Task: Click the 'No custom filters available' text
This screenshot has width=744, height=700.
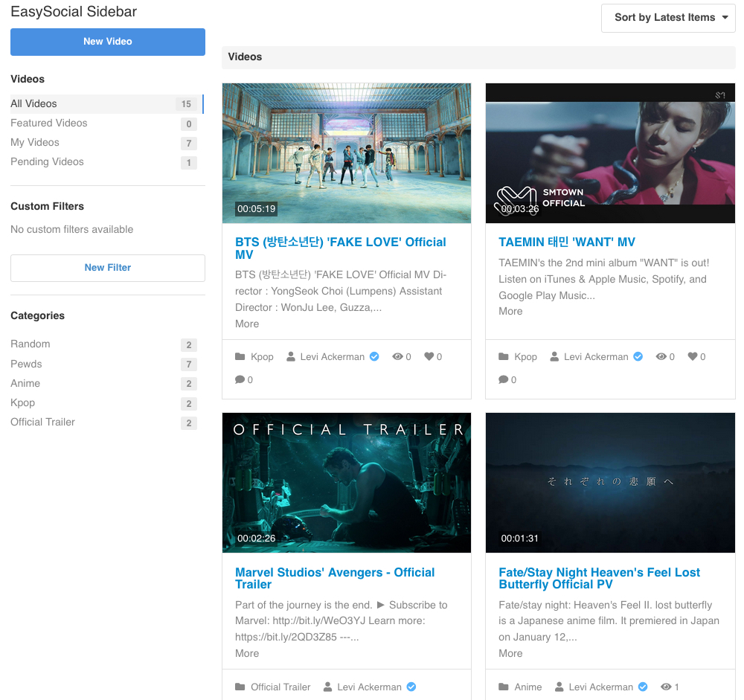Action: click(71, 230)
